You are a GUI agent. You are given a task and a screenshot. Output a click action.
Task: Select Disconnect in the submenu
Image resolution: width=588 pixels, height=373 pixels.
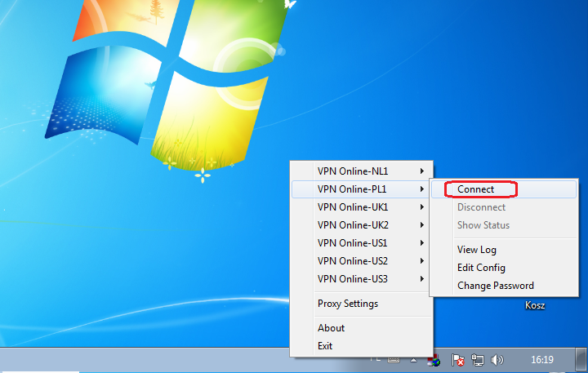(503, 207)
